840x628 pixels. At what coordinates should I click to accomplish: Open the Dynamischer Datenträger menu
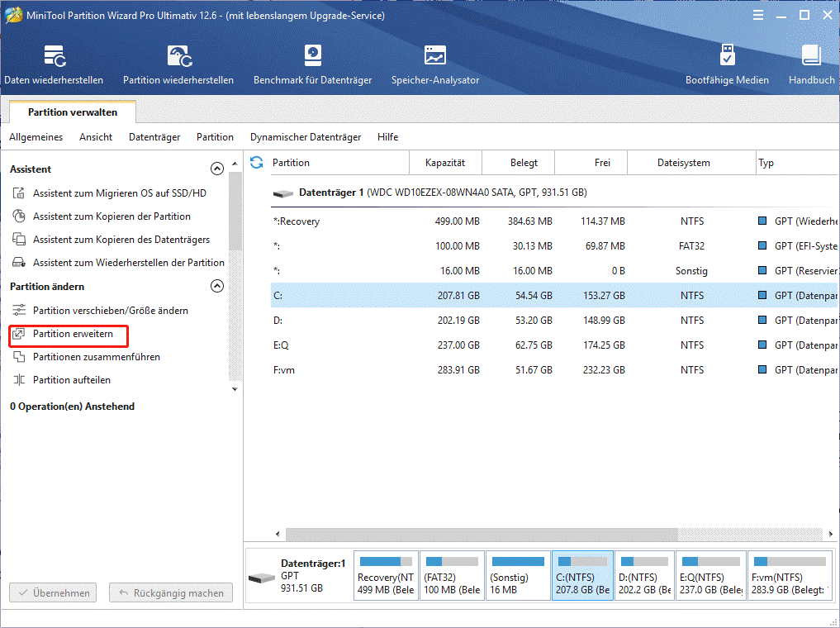coord(306,137)
